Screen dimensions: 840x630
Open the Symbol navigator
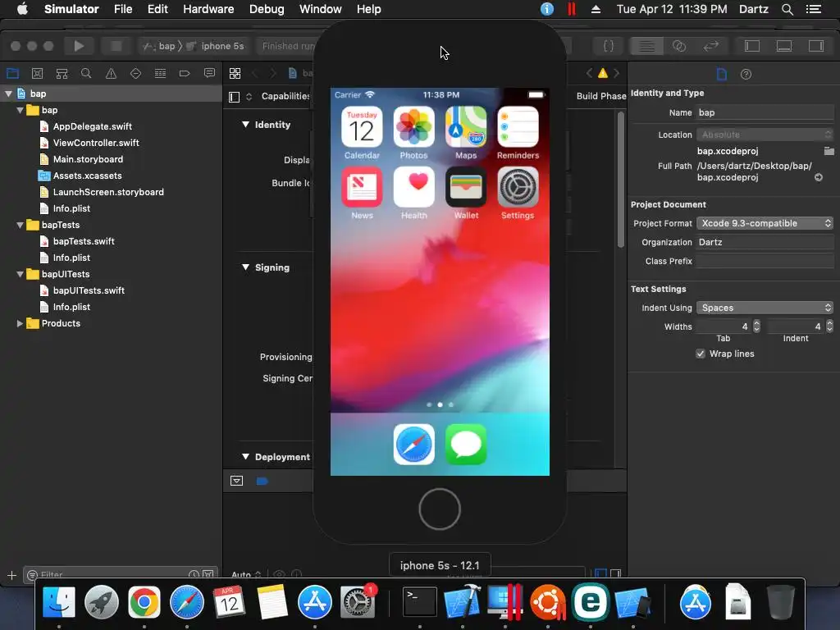tap(62, 73)
